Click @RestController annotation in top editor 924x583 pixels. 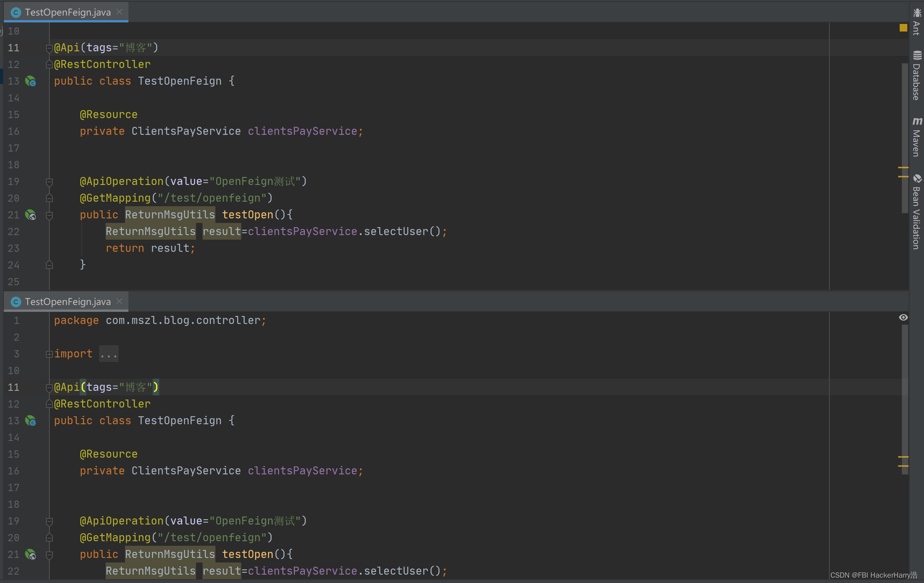[x=102, y=65]
